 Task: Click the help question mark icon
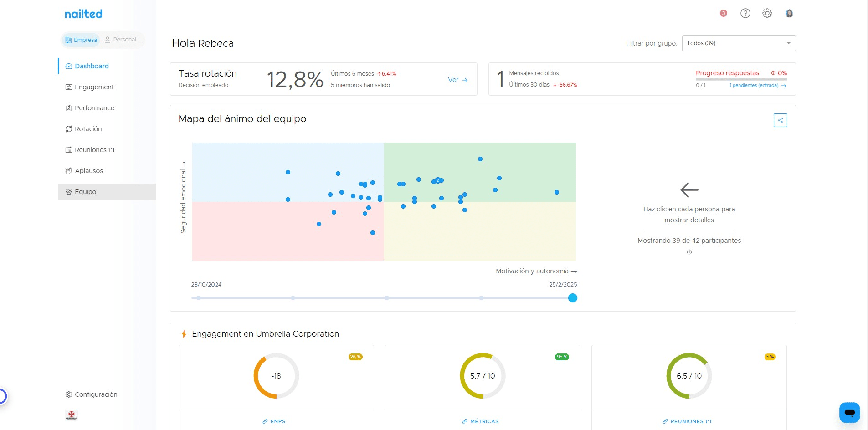pyautogui.click(x=745, y=13)
